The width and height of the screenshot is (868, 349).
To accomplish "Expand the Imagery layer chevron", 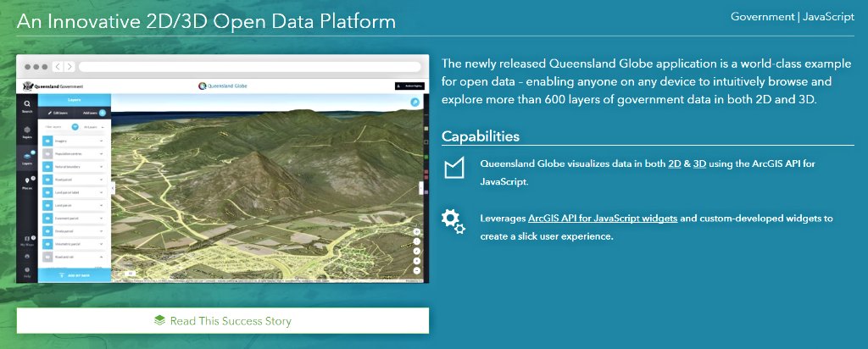I will point(102,141).
